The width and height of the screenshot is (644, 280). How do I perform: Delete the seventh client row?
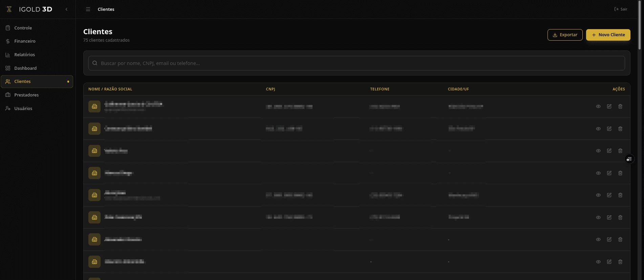pos(620,239)
